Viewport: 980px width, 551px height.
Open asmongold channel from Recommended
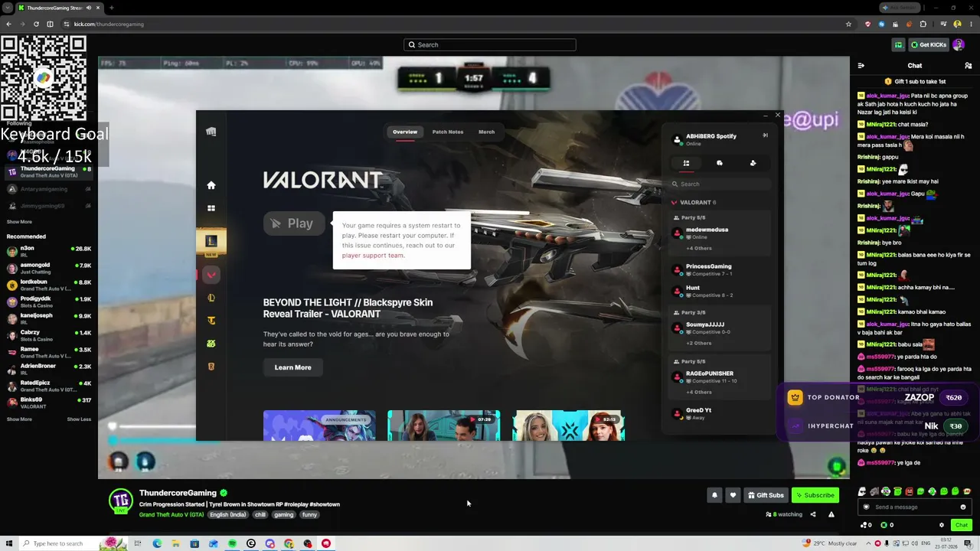point(48,269)
